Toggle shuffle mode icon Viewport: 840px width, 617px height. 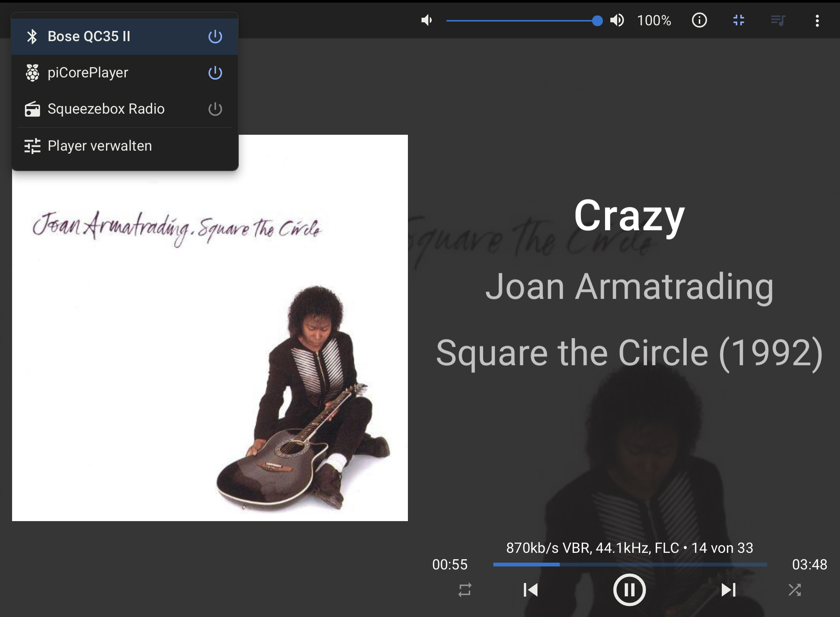[x=795, y=590]
